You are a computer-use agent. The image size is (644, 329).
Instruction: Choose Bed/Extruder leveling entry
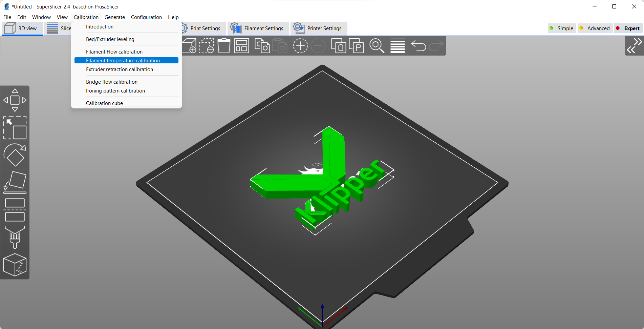click(126, 39)
